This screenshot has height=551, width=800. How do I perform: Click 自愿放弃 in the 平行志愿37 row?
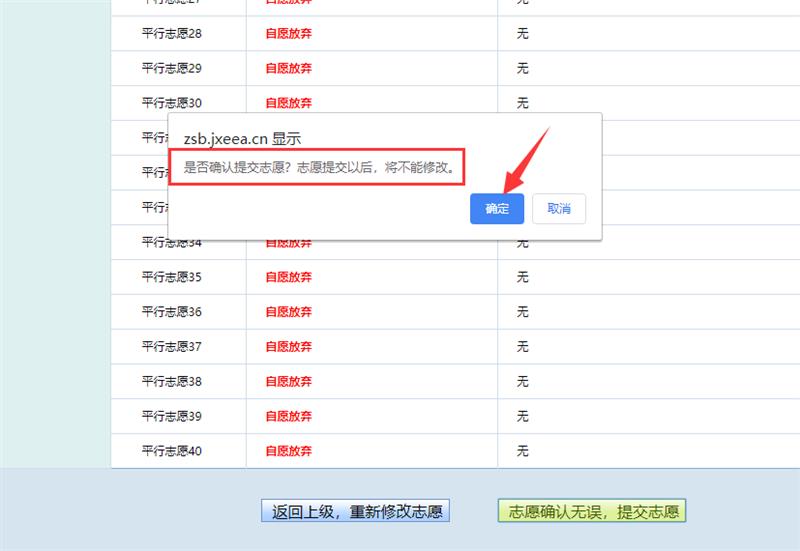click(288, 346)
